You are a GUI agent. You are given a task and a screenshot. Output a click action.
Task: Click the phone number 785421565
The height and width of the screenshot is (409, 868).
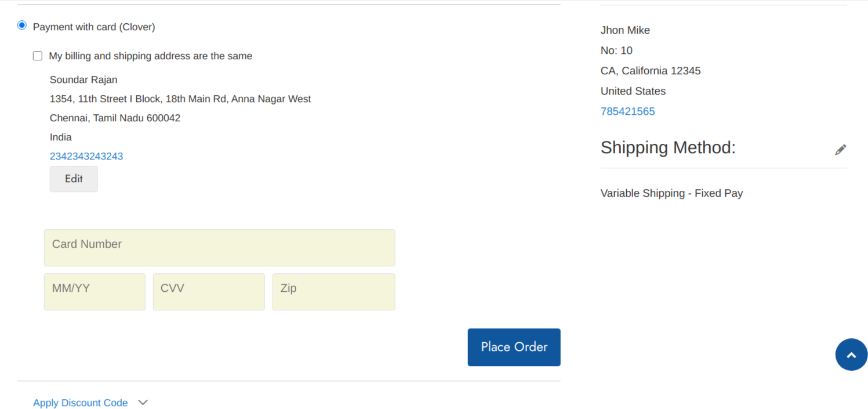point(627,111)
